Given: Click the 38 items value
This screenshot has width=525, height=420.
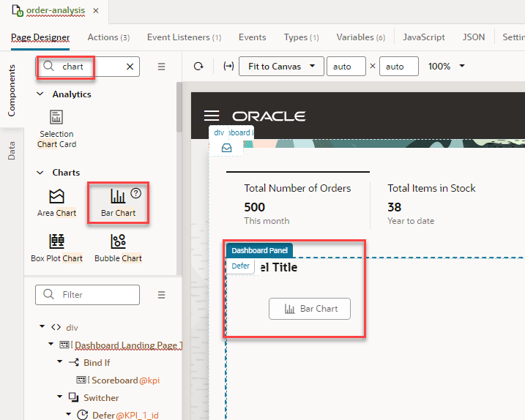Looking at the screenshot, I should tap(395, 207).
